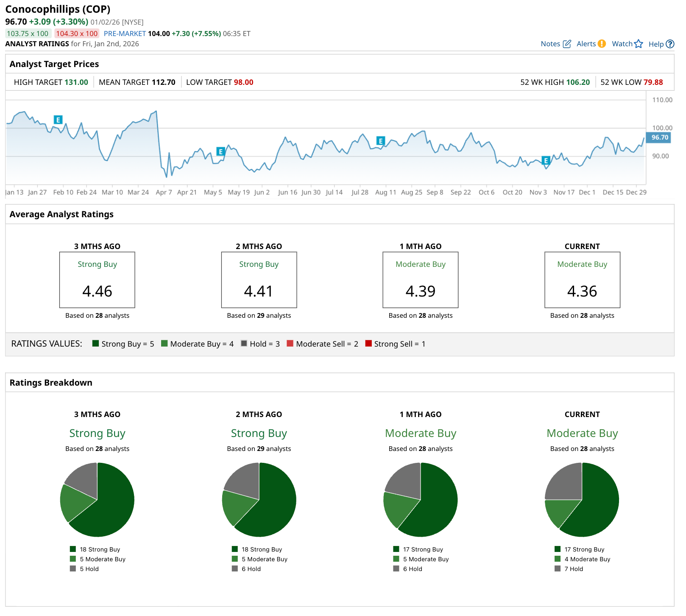The width and height of the screenshot is (686, 616).
Task: Click the Strong Sell red swatch in Ratings Values
Action: [368, 344]
